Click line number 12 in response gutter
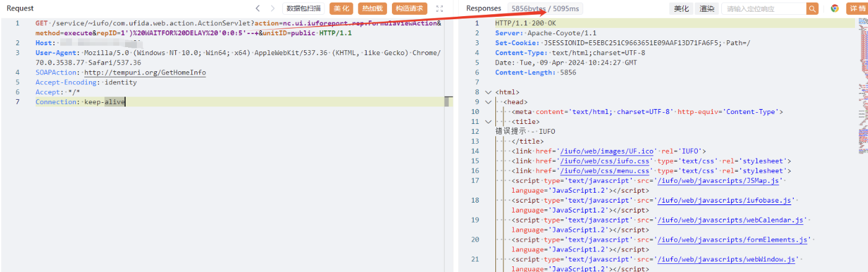 tap(475, 132)
